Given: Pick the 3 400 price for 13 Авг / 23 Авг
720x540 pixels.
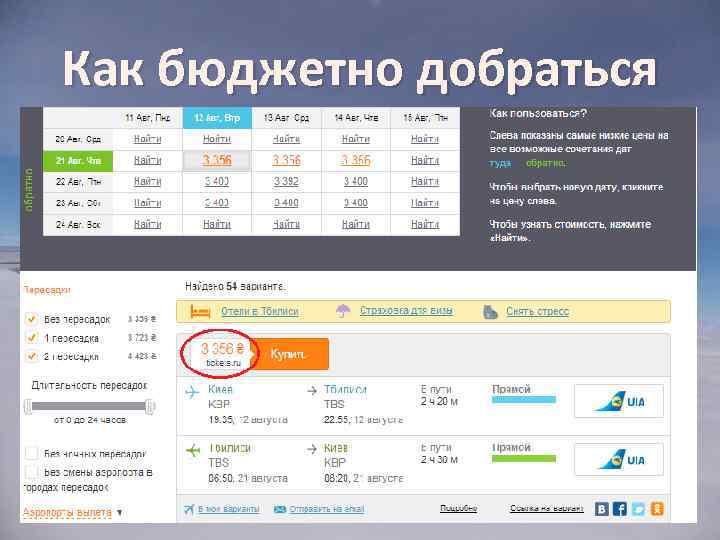Looking at the screenshot, I should tap(286, 203).
